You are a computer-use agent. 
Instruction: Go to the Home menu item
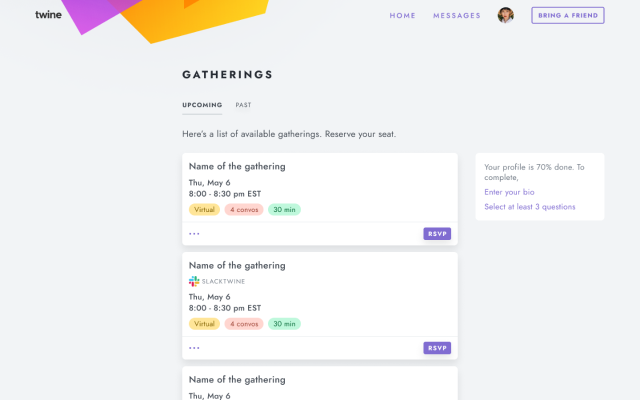pyautogui.click(x=402, y=16)
